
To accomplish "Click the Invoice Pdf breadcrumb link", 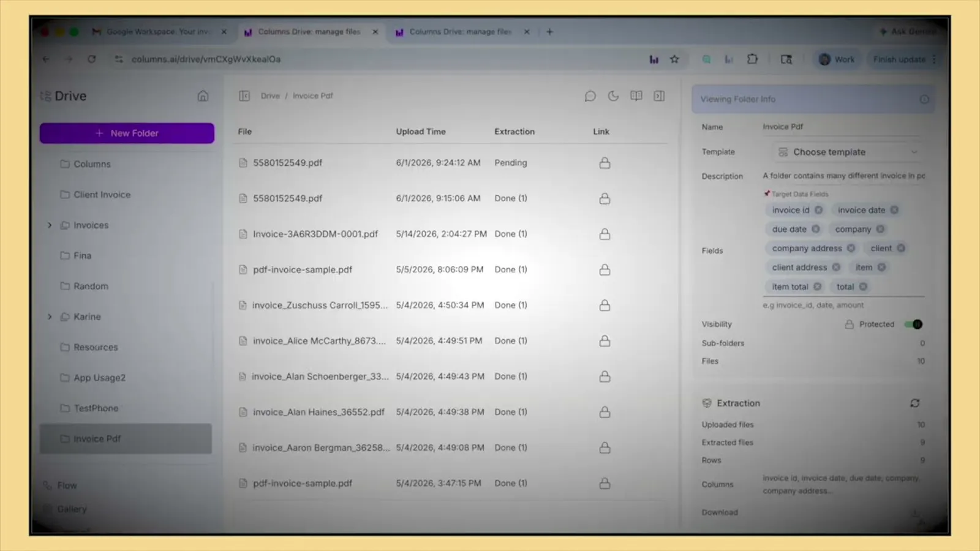I will click(x=312, y=96).
